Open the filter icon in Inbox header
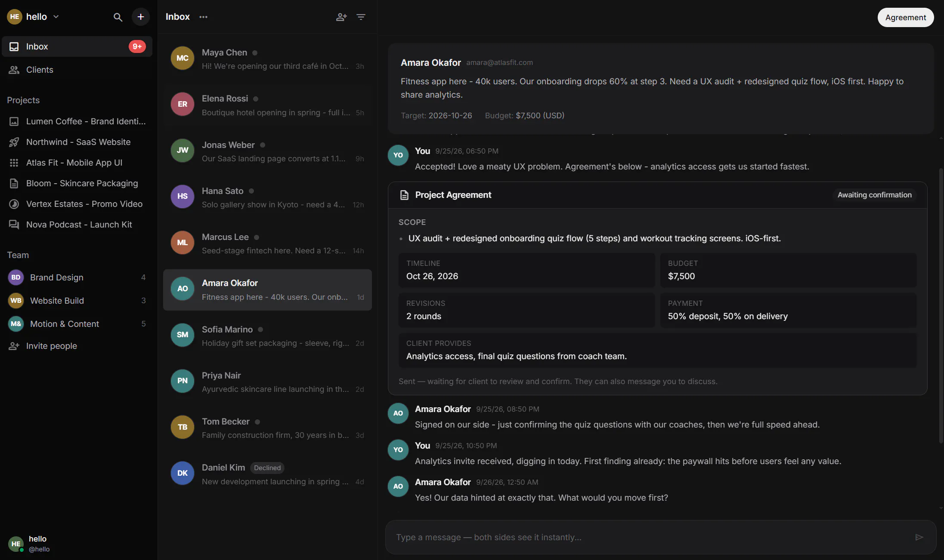Image resolution: width=944 pixels, height=560 pixels. pyautogui.click(x=361, y=17)
